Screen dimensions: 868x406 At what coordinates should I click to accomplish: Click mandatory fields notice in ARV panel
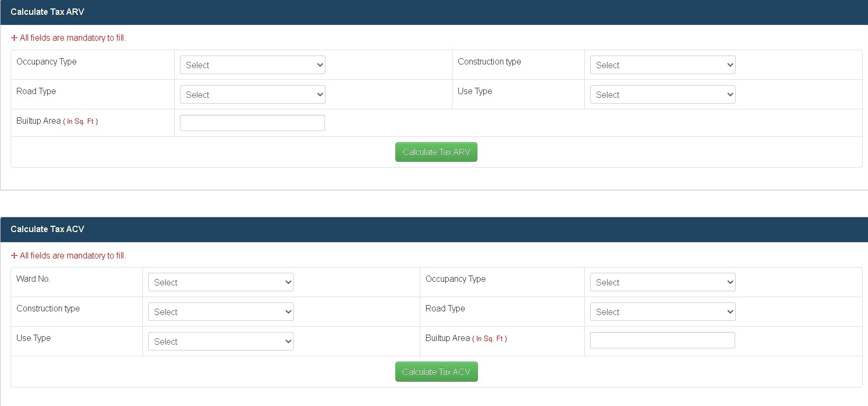click(69, 38)
